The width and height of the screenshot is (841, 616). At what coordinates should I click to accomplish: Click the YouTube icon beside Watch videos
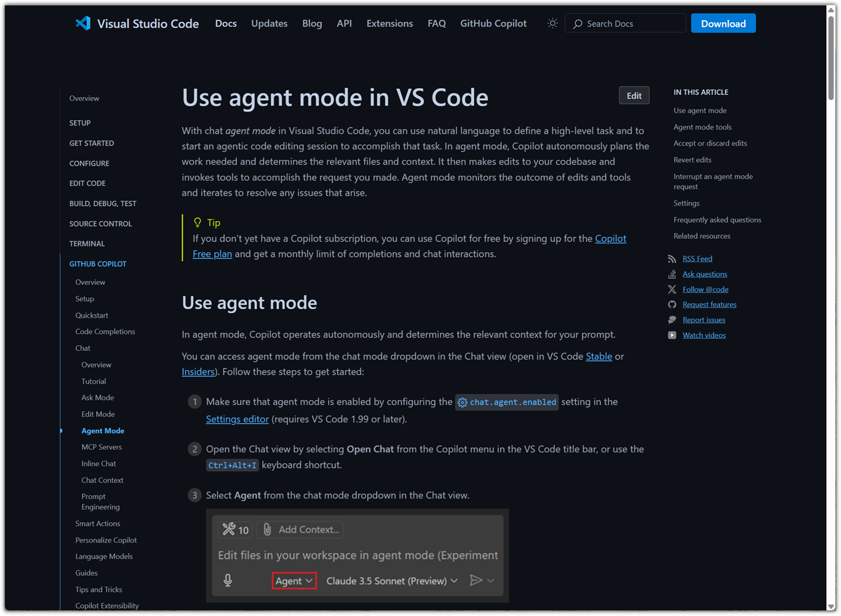click(x=672, y=335)
